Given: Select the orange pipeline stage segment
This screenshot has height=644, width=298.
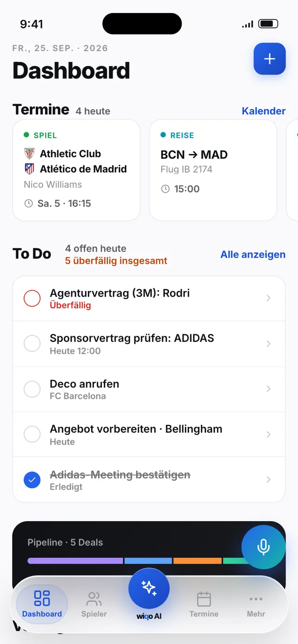Looking at the screenshot, I should click(197, 561).
